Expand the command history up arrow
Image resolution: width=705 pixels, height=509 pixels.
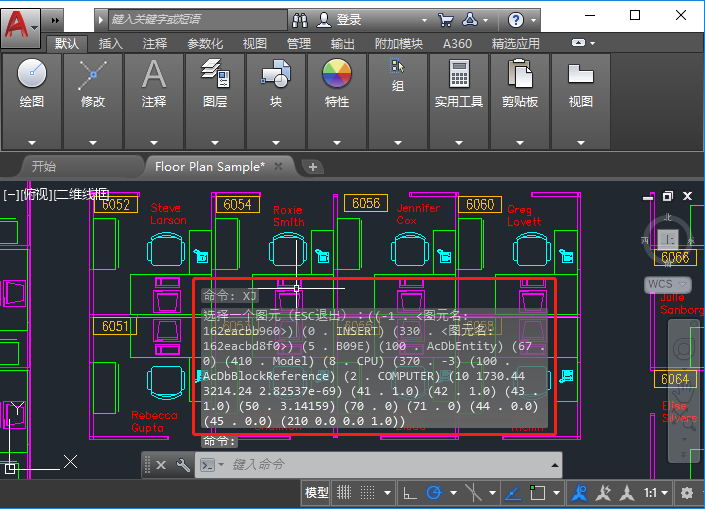[554, 465]
